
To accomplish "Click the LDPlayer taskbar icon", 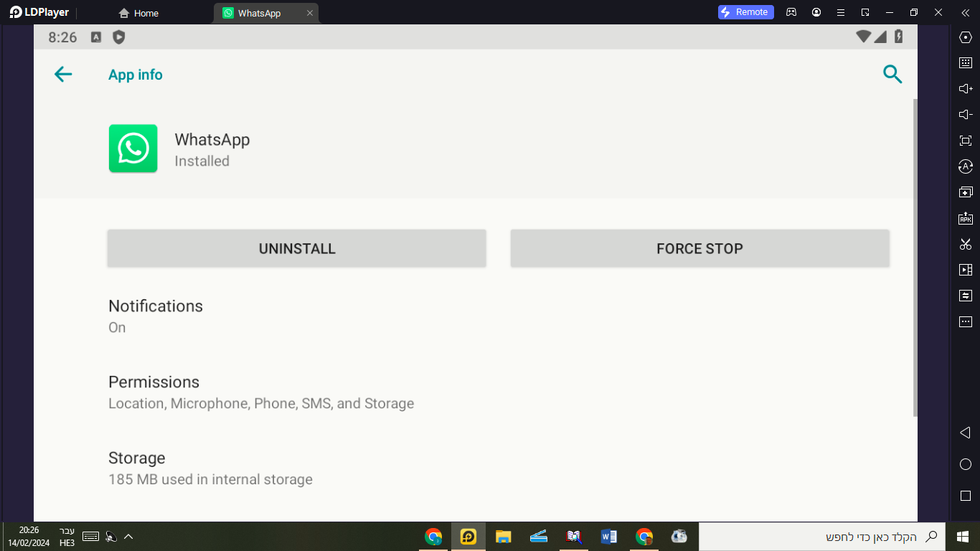I will click(468, 537).
